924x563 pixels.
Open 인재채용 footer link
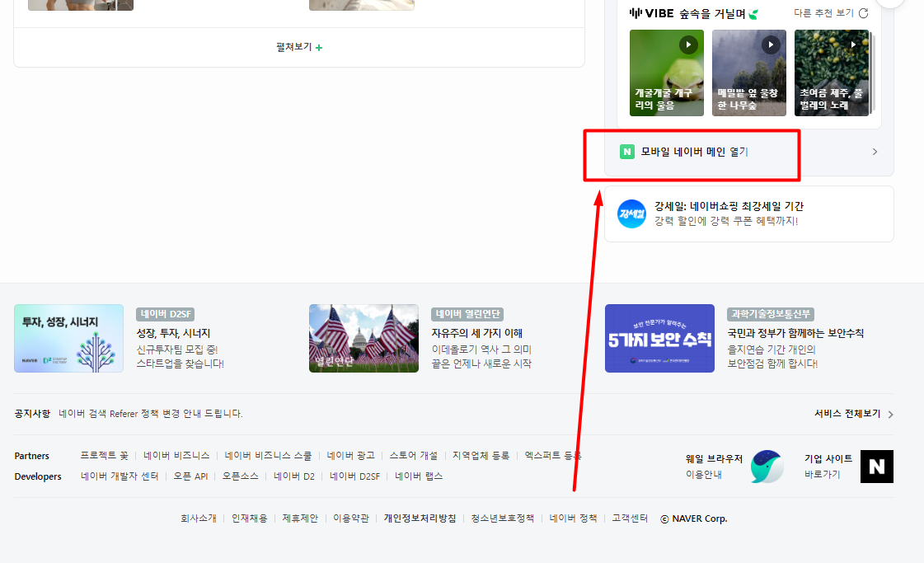coord(249,518)
